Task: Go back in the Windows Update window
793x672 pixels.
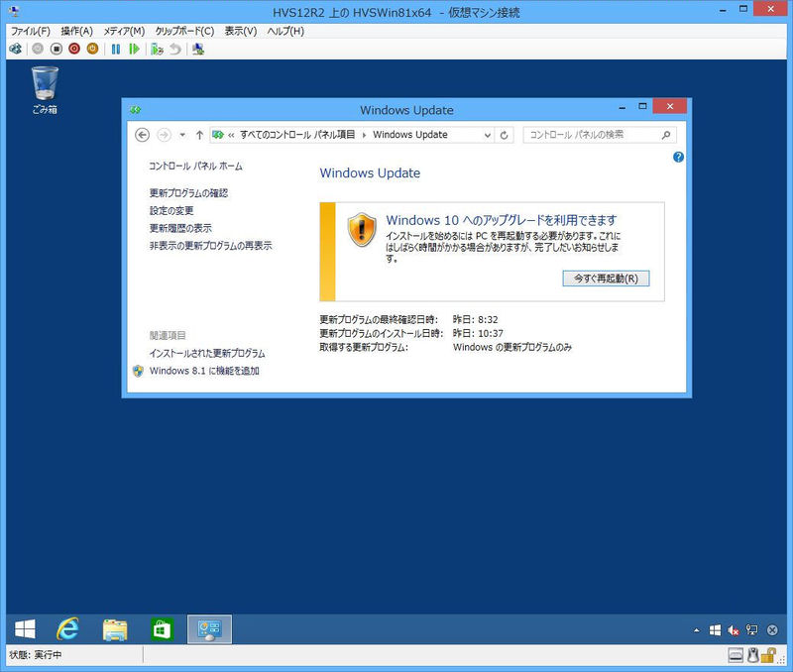Action: [142, 135]
